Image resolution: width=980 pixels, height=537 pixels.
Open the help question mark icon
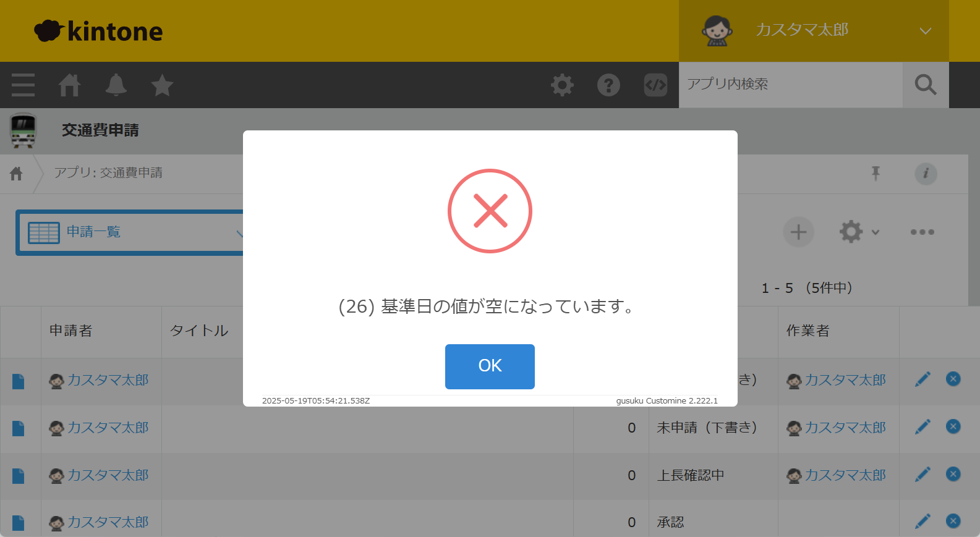tap(608, 85)
